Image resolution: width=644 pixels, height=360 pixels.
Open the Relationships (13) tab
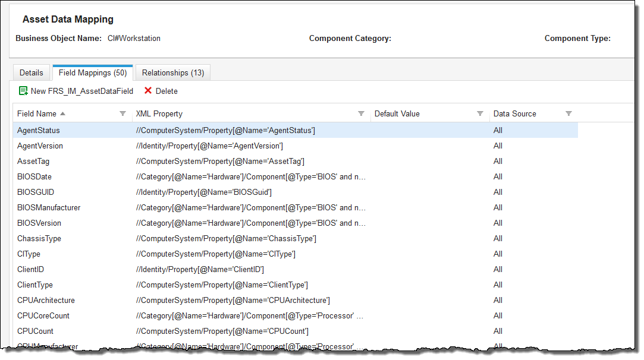pos(173,72)
